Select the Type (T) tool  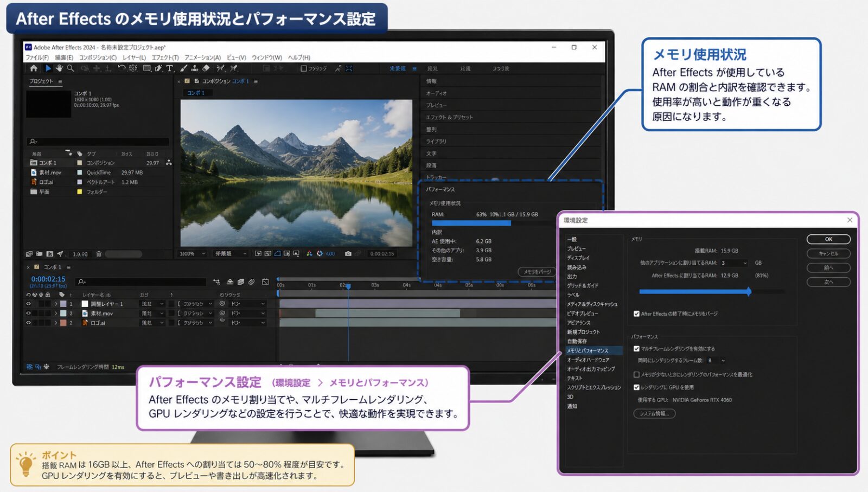point(170,68)
